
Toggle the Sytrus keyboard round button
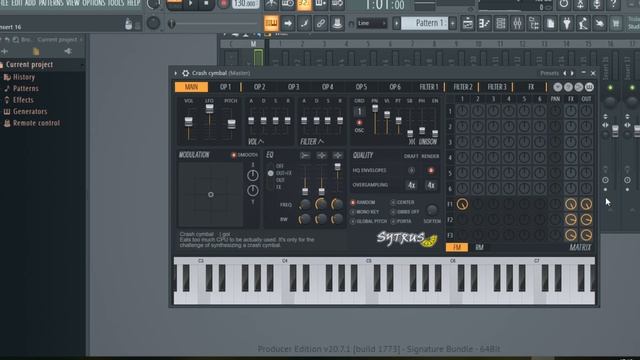click(x=589, y=87)
